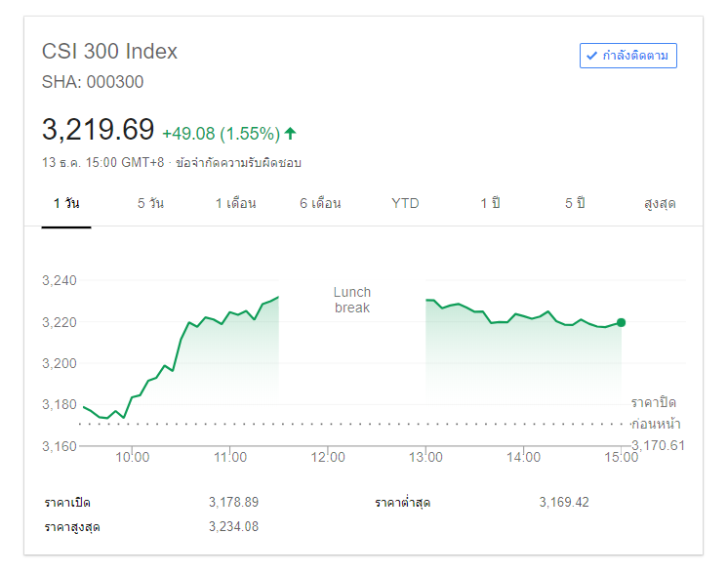Viewport: 728px width, 575px height.
Task: Click the checkmark icon in follow button
Action: click(591, 56)
